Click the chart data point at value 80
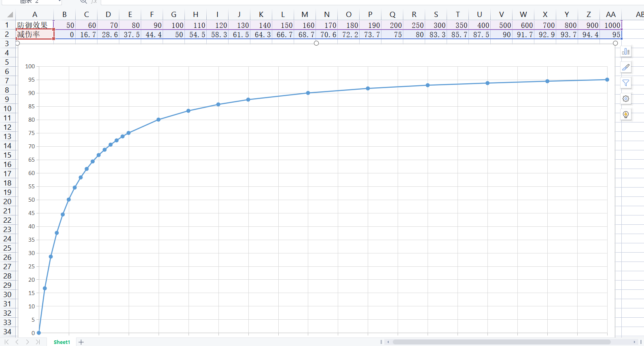This screenshot has width=644, height=346. click(159, 120)
